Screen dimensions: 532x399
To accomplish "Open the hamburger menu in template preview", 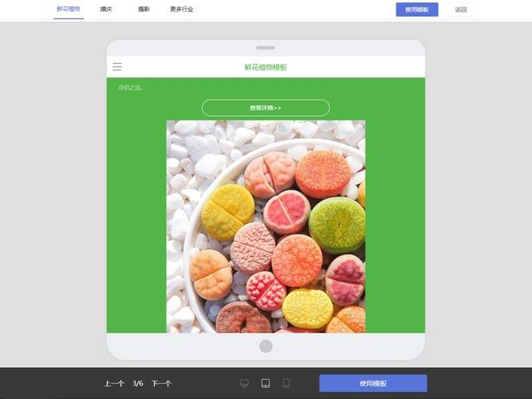I will 117,67.
